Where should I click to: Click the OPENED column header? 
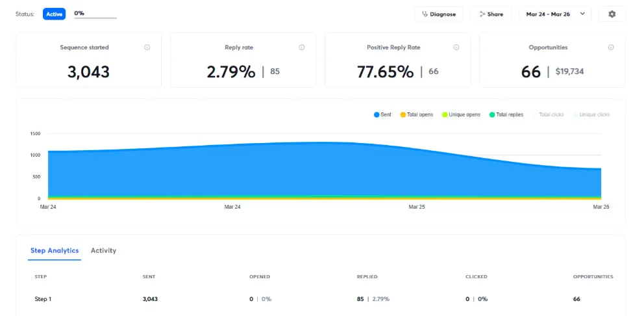point(260,277)
